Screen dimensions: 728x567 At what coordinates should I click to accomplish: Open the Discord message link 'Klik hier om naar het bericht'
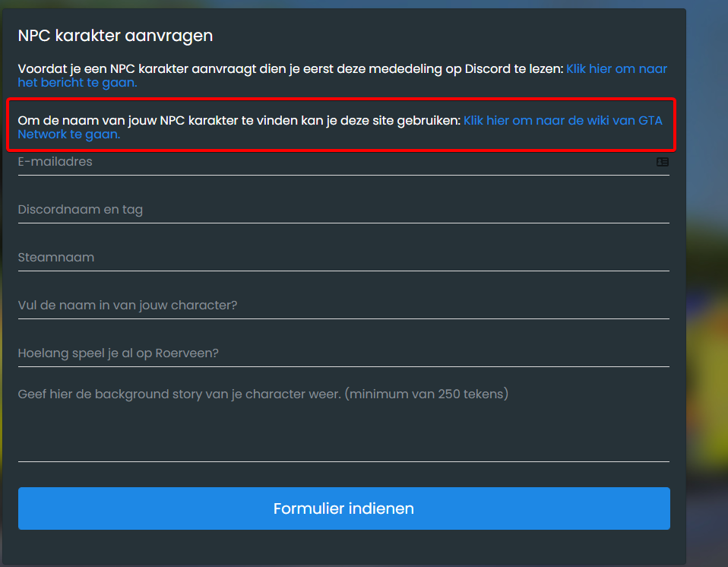(x=616, y=68)
